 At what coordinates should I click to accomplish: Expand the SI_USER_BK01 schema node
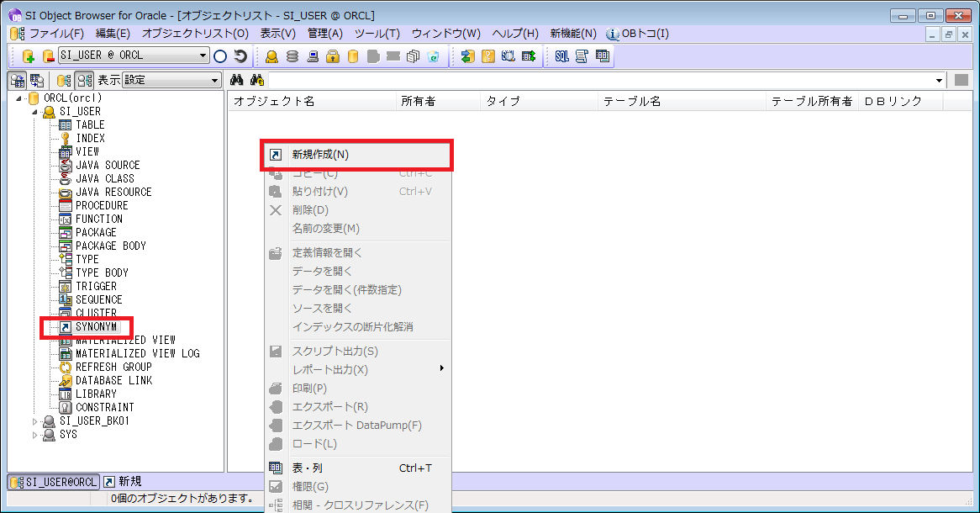(36, 420)
